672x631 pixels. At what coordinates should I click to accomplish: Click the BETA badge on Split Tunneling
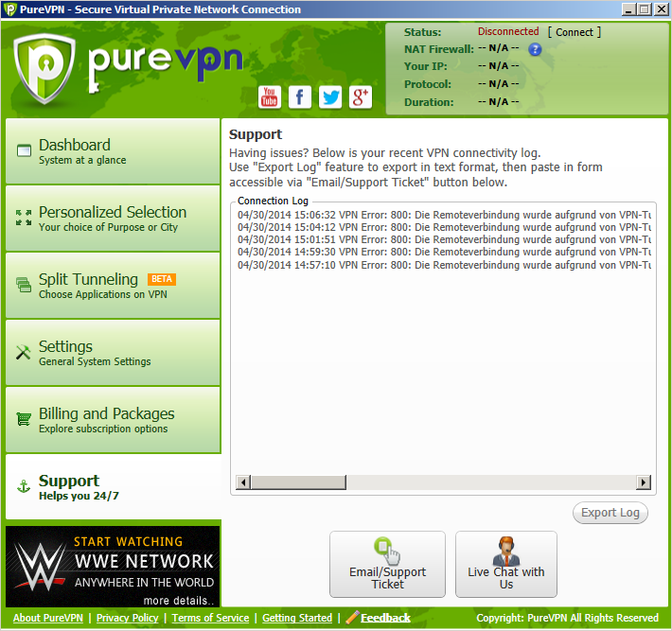coord(162,279)
